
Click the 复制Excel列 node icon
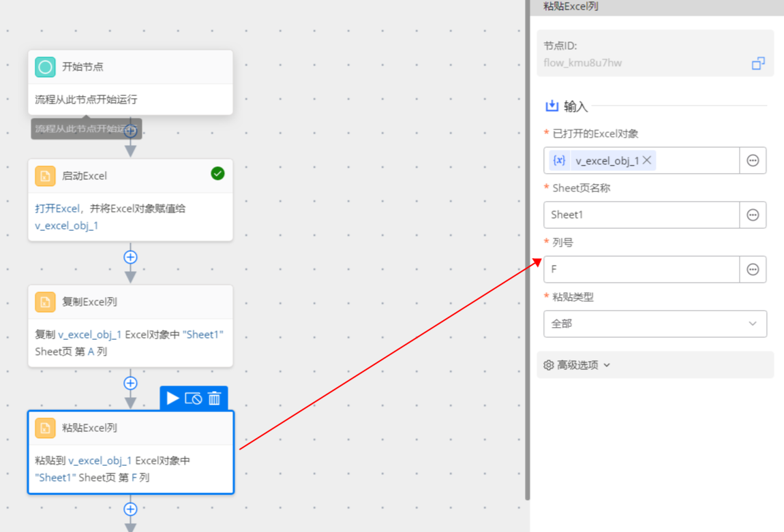pos(45,302)
